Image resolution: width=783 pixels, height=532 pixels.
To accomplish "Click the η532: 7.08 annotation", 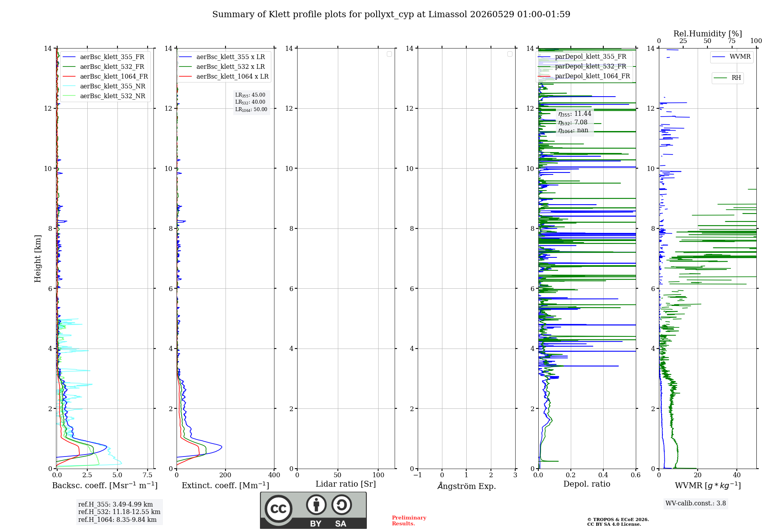I will pos(573,122).
